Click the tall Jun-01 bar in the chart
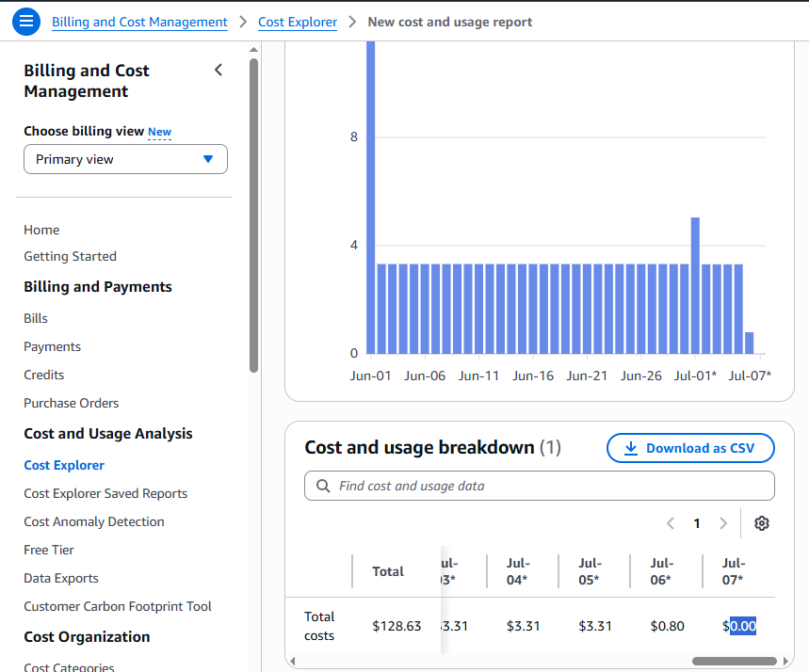Image resolution: width=809 pixels, height=672 pixels. point(370,198)
